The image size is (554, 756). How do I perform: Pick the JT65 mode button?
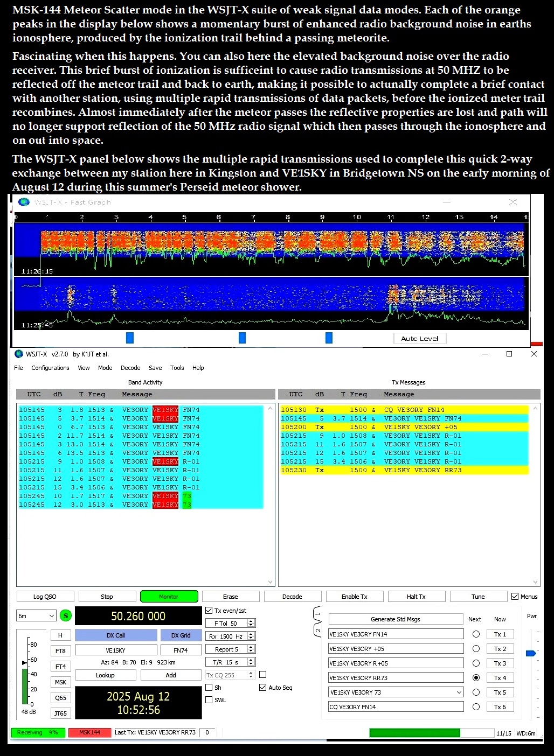click(60, 713)
